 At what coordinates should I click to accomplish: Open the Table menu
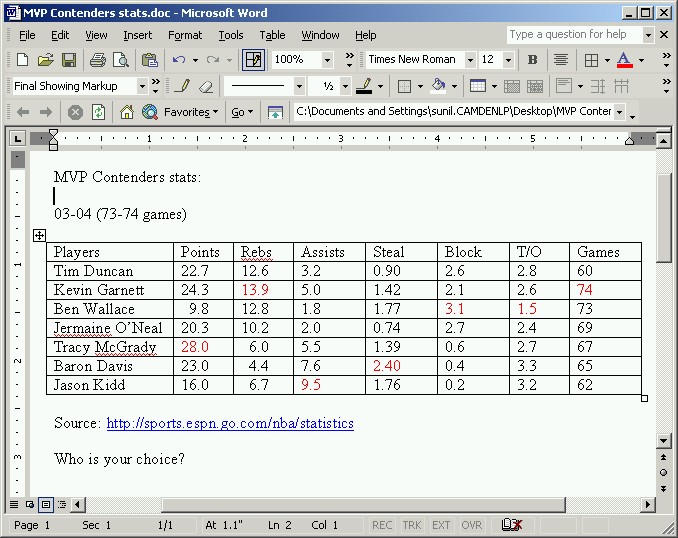click(272, 35)
